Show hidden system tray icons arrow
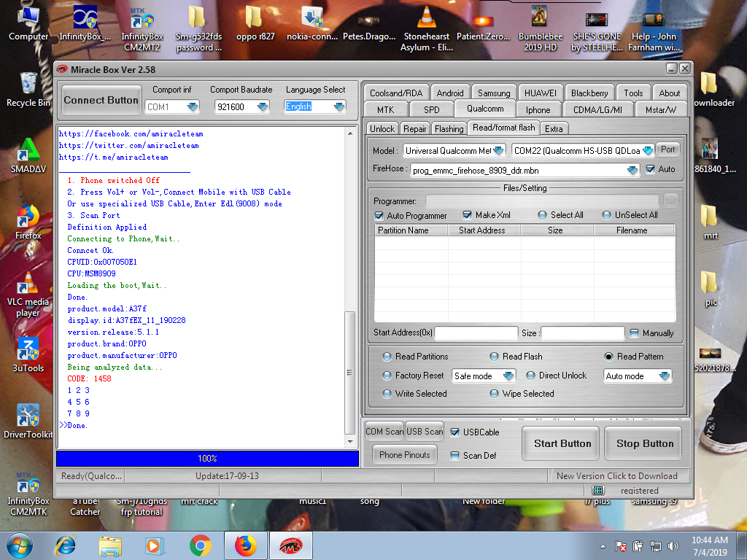The width and height of the screenshot is (747, 560). pyautogui.click(x=603, y=546)
